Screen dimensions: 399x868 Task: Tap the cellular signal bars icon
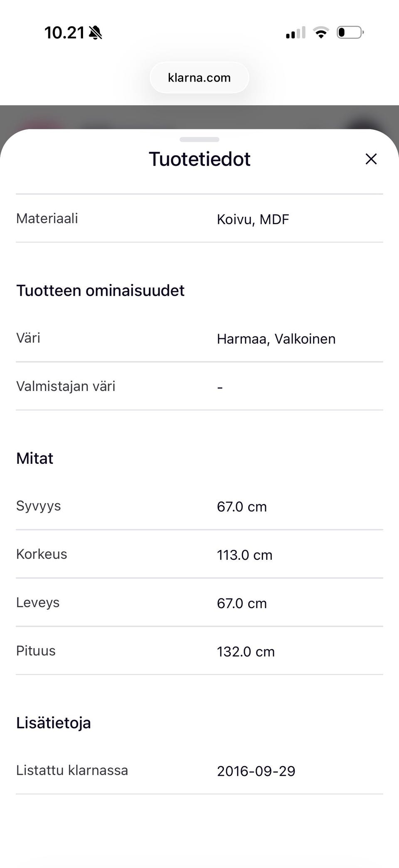pyautogui.click(x=296, y=32)
